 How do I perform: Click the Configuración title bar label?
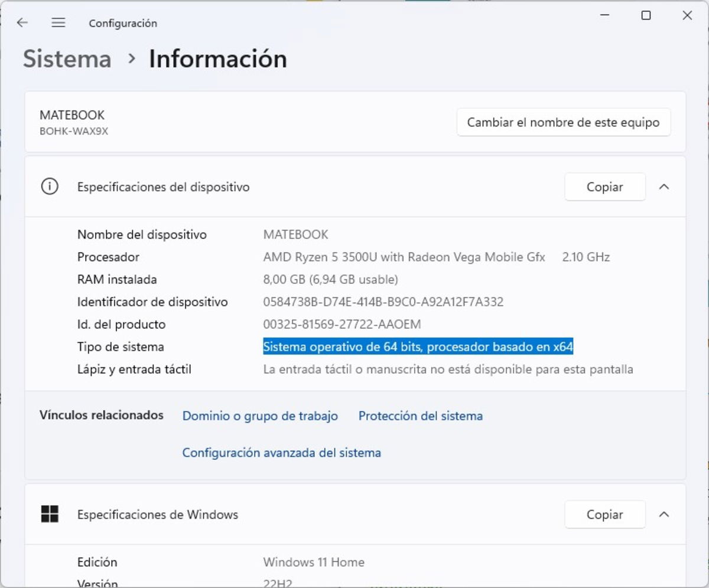click(x=122, y=23)
